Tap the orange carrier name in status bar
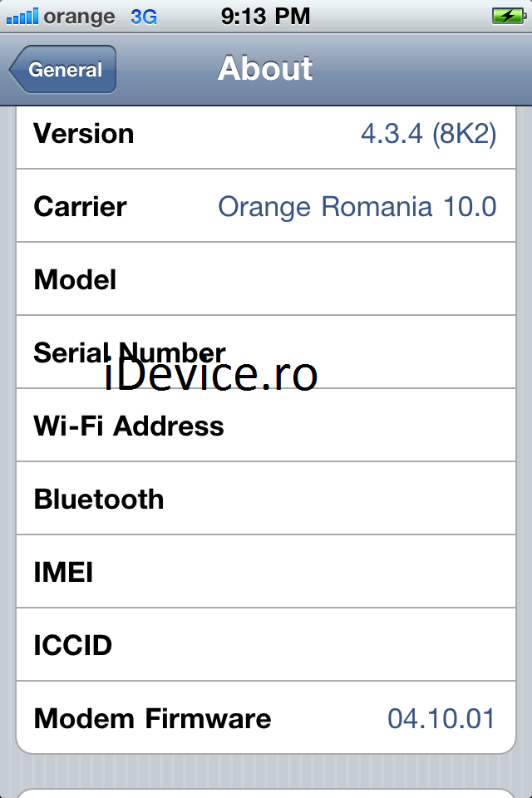 click(79, 17)
